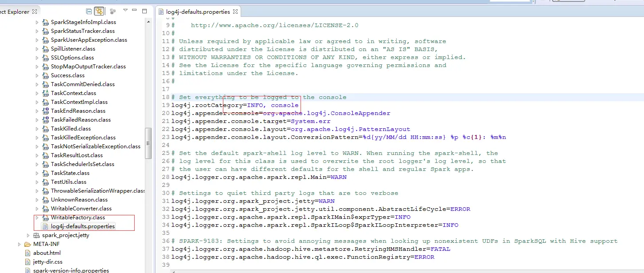Click TaskSchedulerIsSet.class file icon
644x273 pixels.
coord(45,164)
